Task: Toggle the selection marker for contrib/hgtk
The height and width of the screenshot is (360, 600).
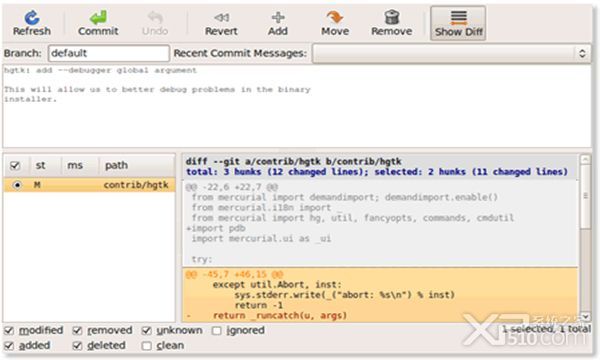Action: point(17,185)
